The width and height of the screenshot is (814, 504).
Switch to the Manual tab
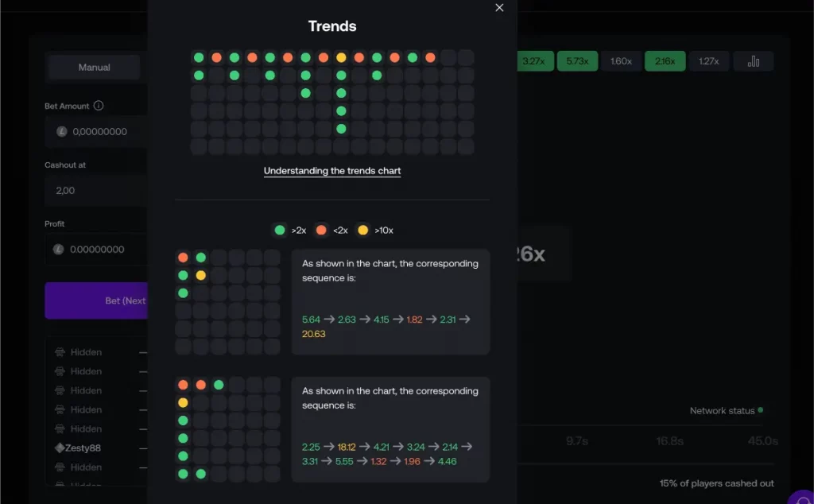(94, 68)
